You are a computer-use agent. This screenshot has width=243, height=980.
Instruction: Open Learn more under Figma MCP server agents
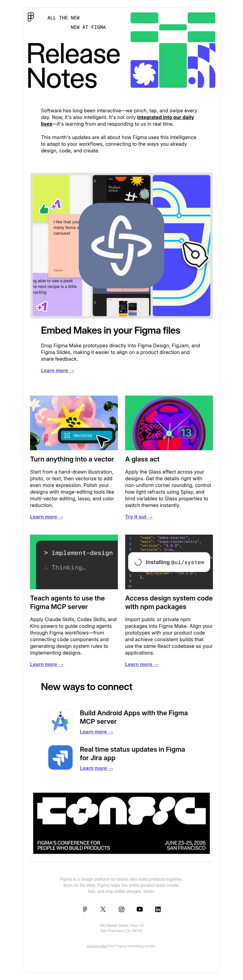point(46,664)
